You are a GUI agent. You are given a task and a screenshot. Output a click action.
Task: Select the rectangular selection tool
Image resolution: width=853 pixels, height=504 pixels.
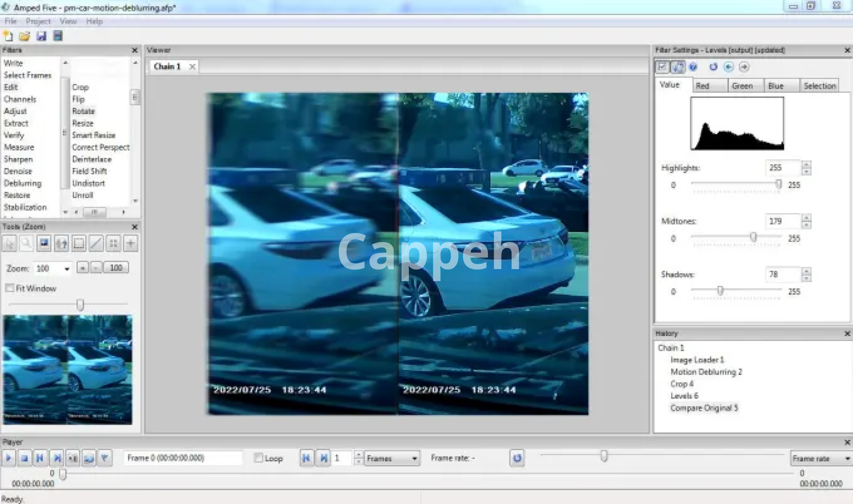(79, 243)
